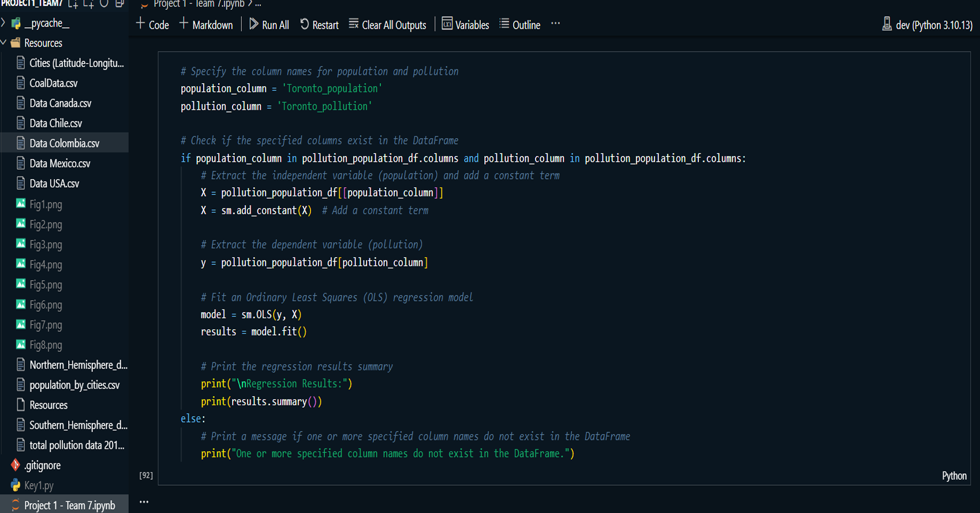Expand the cell output ellipsis below cell

(x=144, y=502)
